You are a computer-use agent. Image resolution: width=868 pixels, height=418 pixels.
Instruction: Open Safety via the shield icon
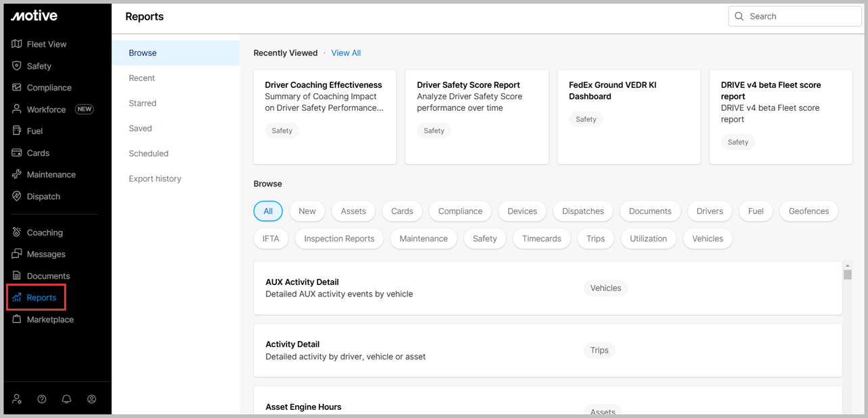click(17, 66)
